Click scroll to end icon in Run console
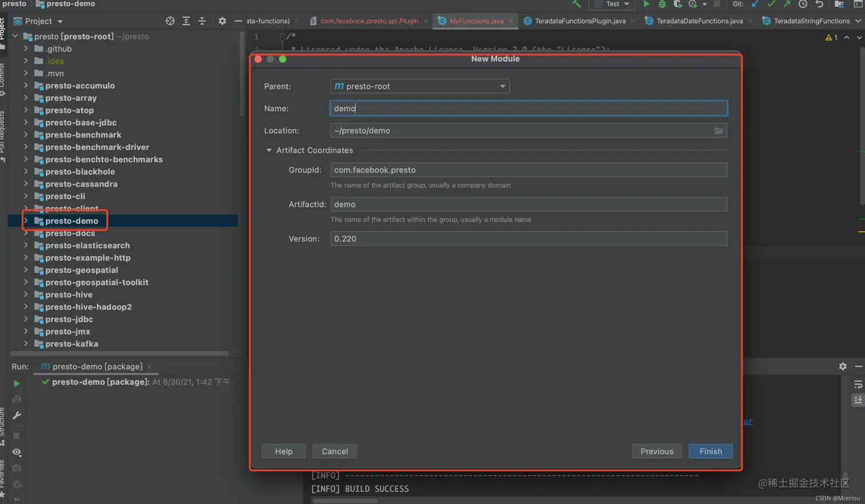865x504 pixels. click(858, 400)
